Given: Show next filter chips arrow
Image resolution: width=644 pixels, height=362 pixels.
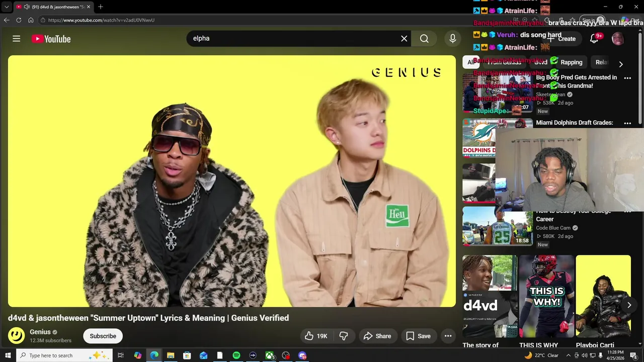Looking at the screenshot, I should click(x=620, y=64).
